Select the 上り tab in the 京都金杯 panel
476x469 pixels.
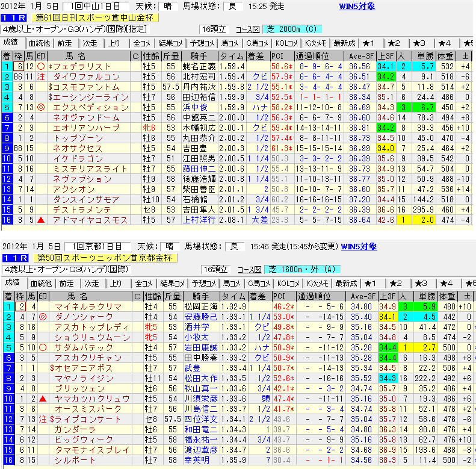tap(116, 284)
